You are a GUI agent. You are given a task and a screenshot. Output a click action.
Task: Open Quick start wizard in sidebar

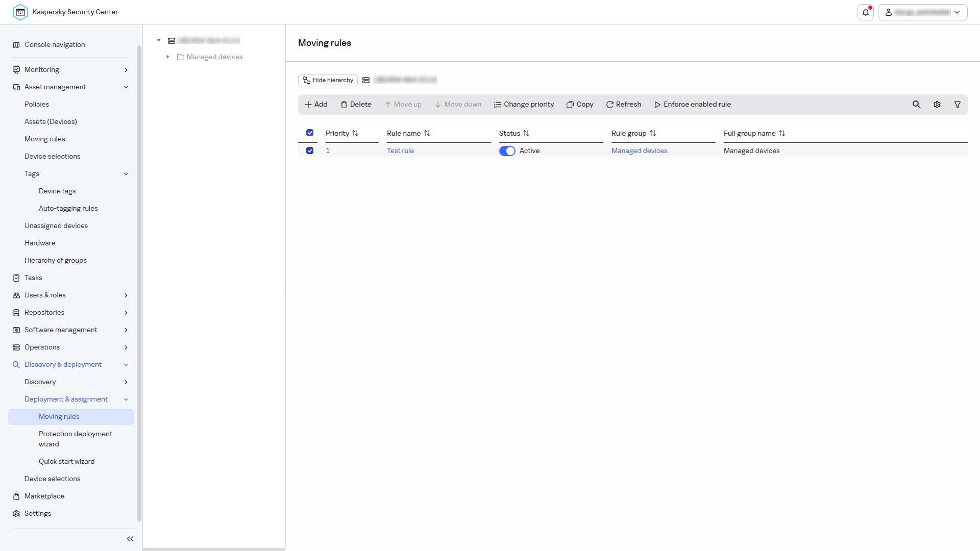point(66,461)
